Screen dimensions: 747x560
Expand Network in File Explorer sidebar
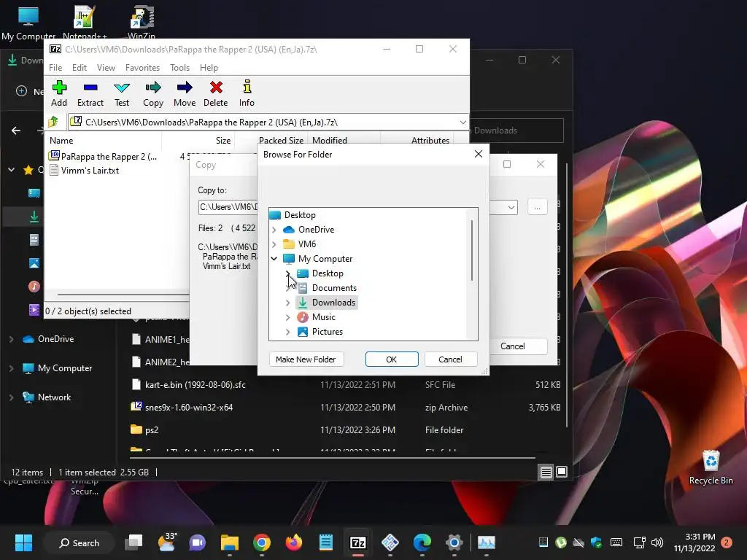12,397
